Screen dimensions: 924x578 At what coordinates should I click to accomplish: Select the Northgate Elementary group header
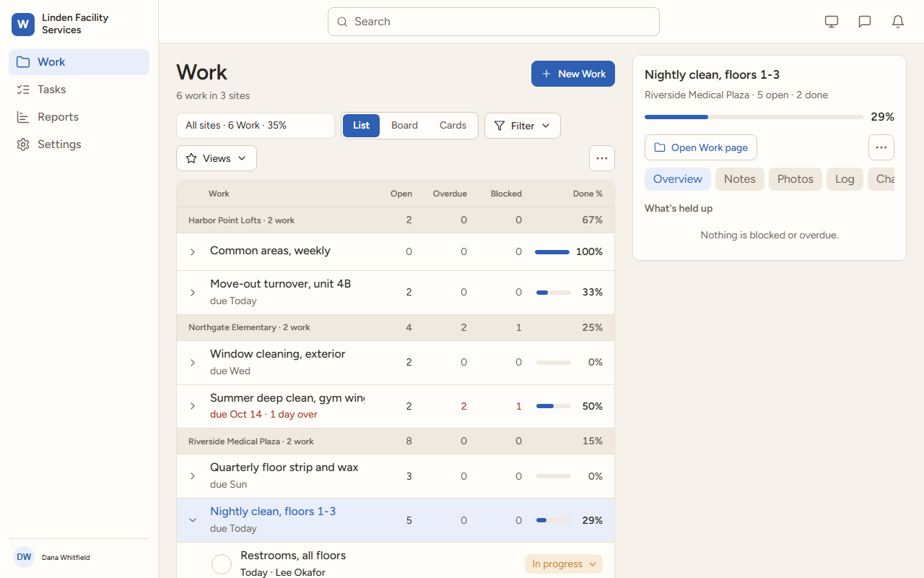tap(396, 328)
